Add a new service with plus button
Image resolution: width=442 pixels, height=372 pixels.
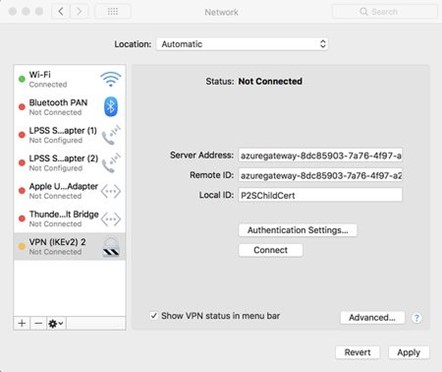tap(22, 323)
